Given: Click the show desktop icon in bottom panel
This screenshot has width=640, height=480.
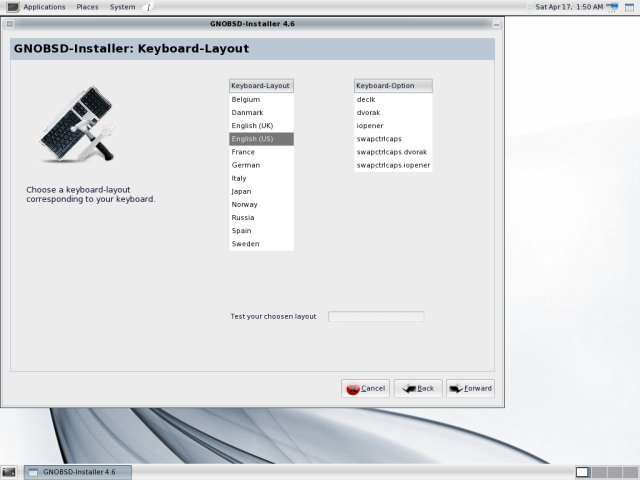Looking at the screenshot, I should point(8,472).
